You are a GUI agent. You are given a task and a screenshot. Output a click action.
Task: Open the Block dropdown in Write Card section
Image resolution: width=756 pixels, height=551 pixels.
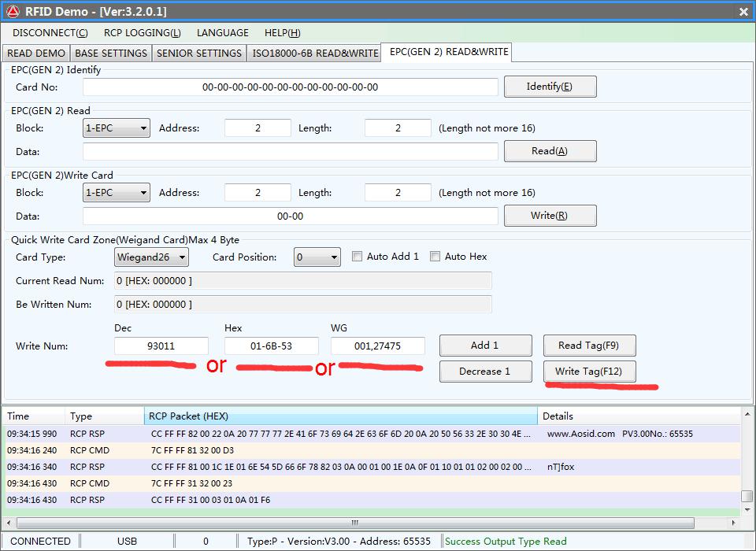(x=117, y=193)
